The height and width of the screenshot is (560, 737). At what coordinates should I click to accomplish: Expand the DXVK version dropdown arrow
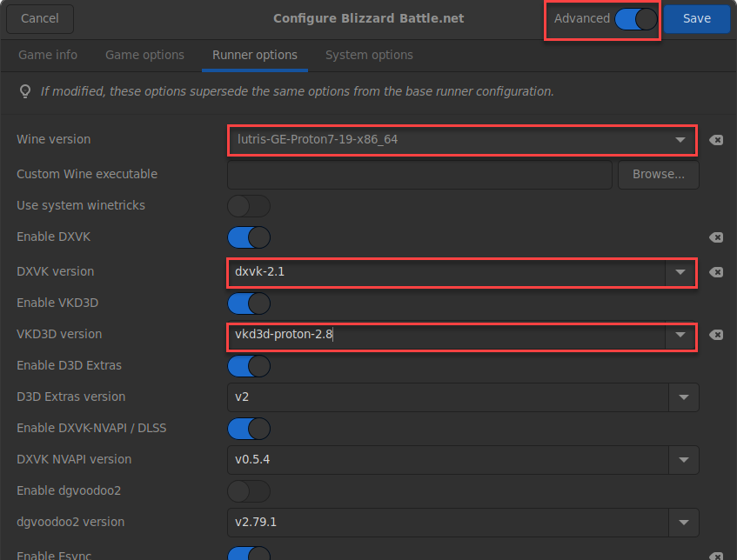pyautogui.click(x=680, y=272)
